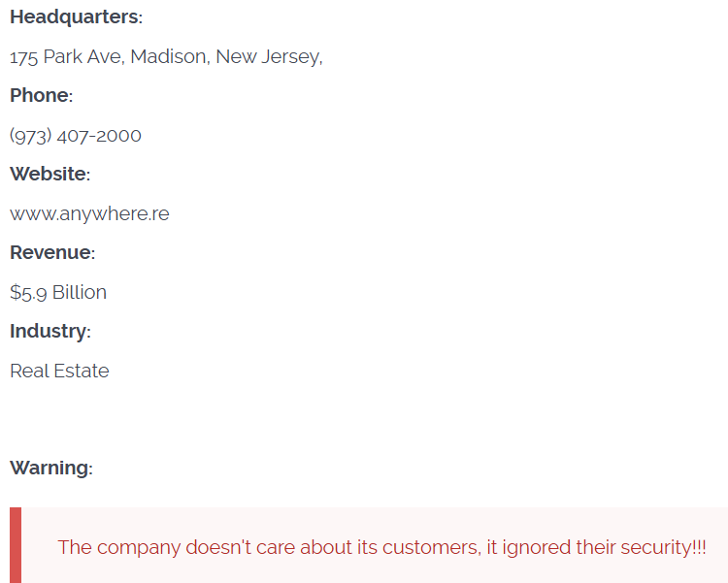728x583 pixels.
Task: Click the red vertical bar of the warning box
Action: (x=16, y=545)
